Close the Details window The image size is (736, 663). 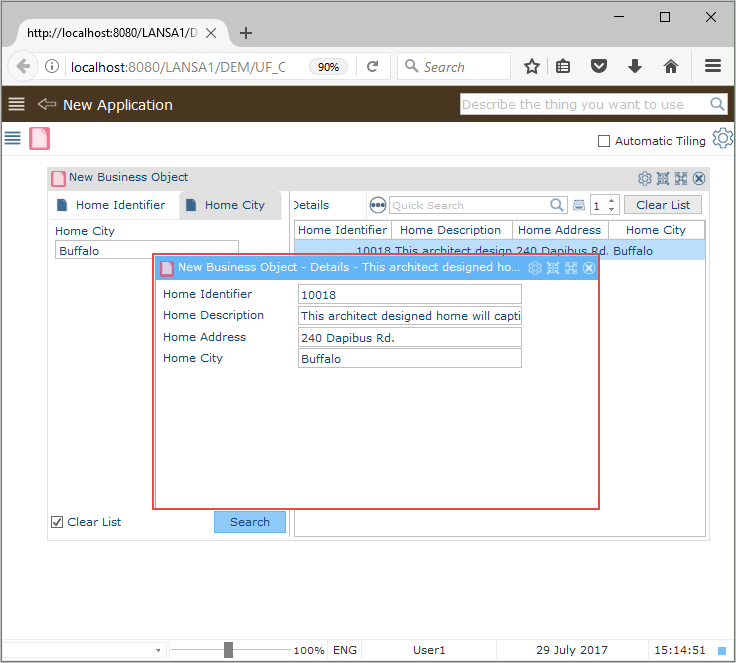589,268
